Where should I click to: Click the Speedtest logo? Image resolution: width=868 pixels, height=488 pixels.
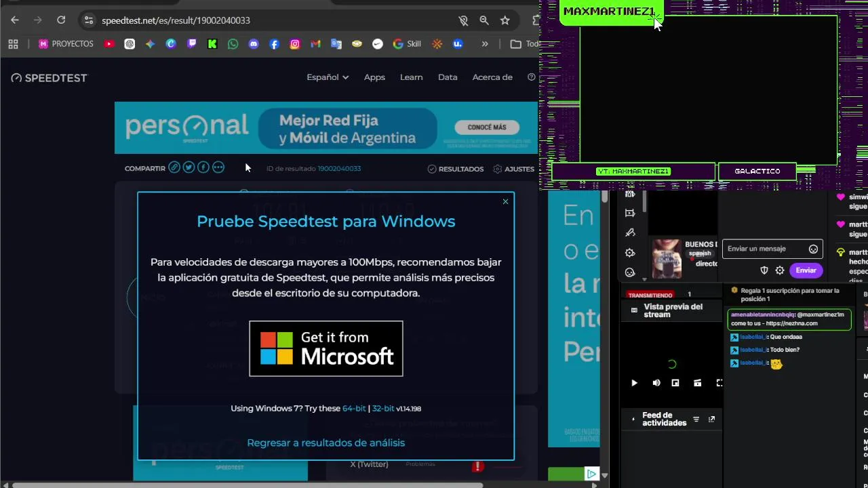click(x=49, y=78)
